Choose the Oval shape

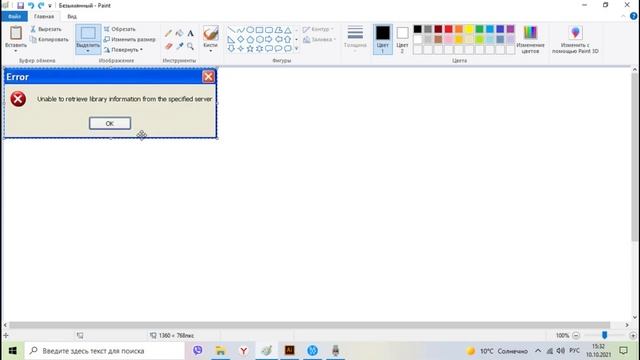[x=250, y=30]
